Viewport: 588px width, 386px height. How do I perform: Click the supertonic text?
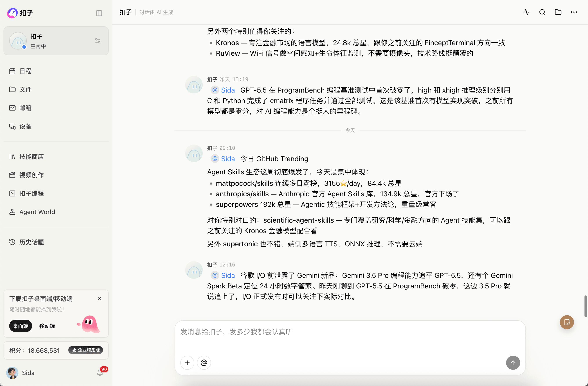pyautogui.click(x=240, y=244)
